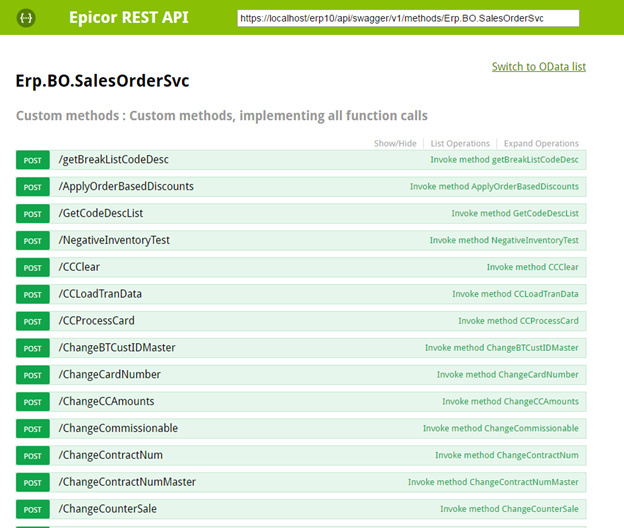The width and height of the screenshot is (624, 528).
Task: Open the Switch to OData list link
Action: 538,66
